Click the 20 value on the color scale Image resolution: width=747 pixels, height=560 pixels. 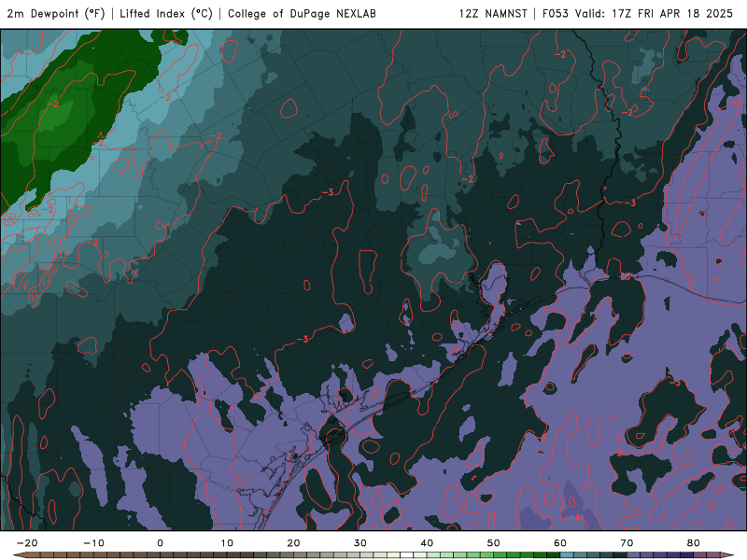click(x=293, y=543)
